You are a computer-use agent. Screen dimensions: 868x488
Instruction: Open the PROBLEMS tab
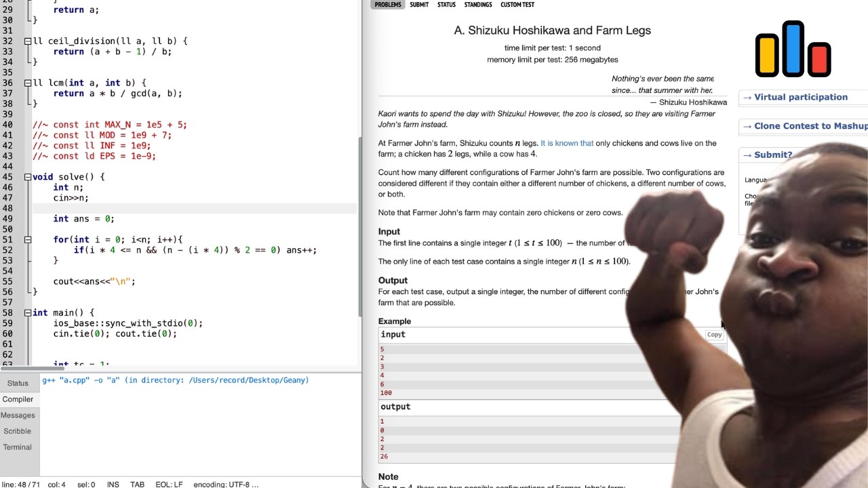pos(388,5)
